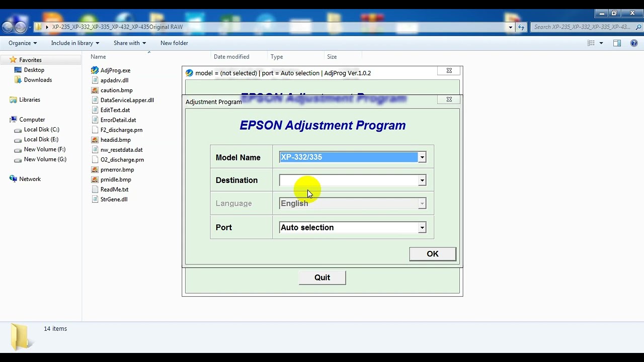Click the EditText.dat file icon

coord(95,110)
